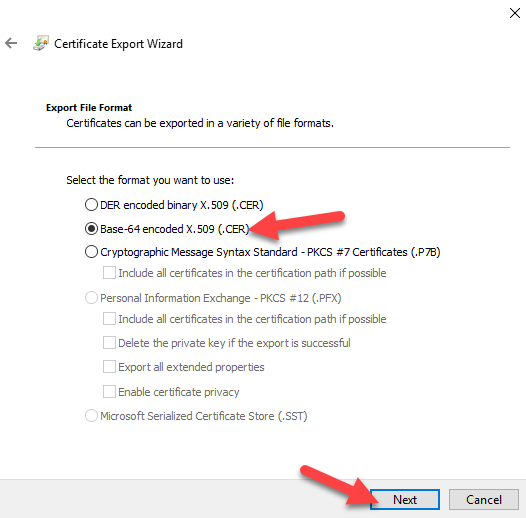Click the Certificate Export Wizard title text
Image resolution: width=526 pixels, height=518 pixels.
point(118,44)
